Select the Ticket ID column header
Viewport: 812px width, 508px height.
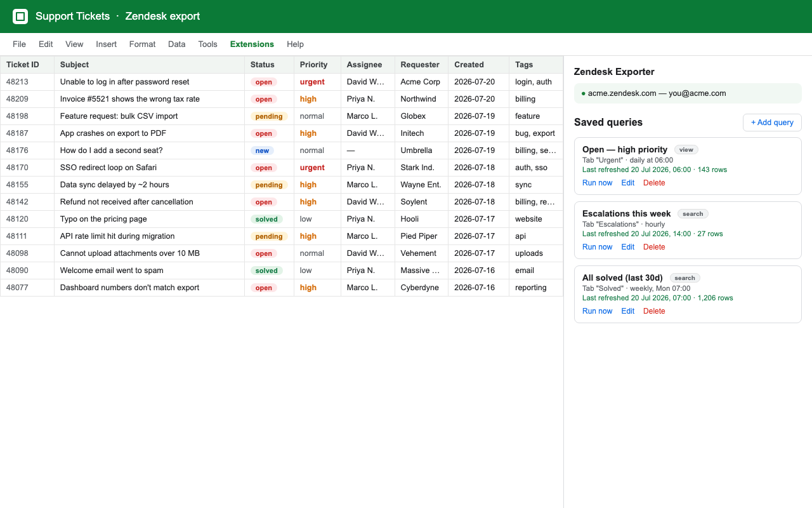(27, 65)
